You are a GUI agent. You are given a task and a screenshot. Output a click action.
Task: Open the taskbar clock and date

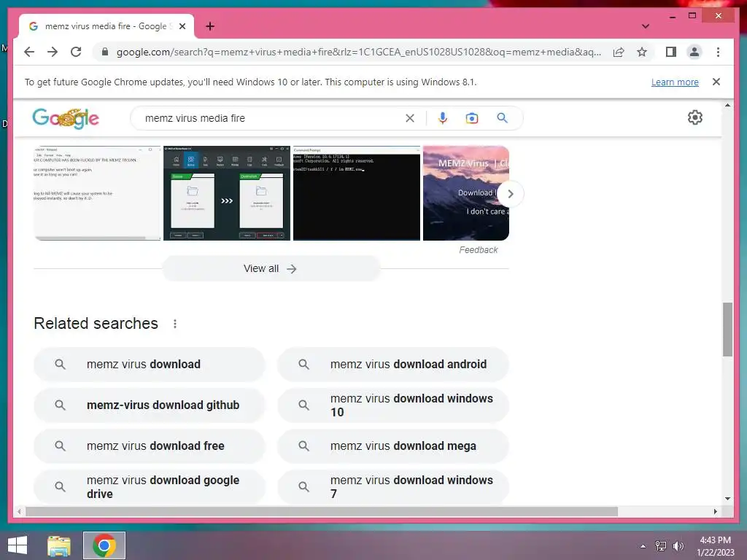(715, 546)
